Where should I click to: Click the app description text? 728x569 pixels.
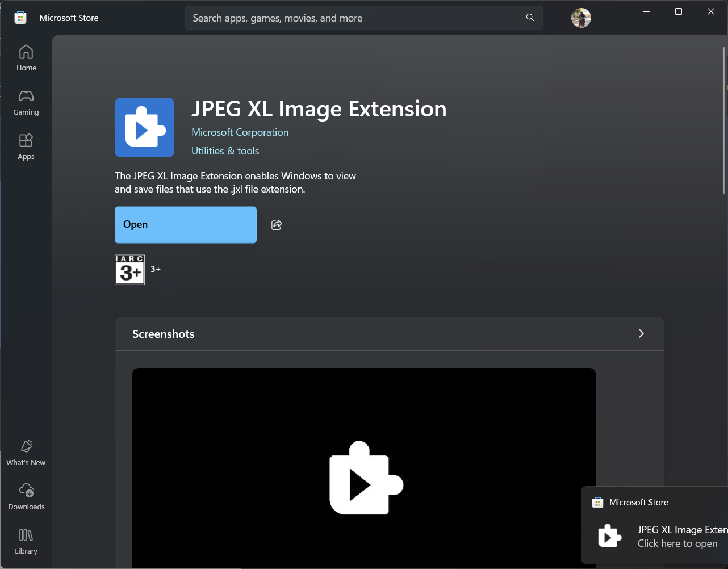235,182
